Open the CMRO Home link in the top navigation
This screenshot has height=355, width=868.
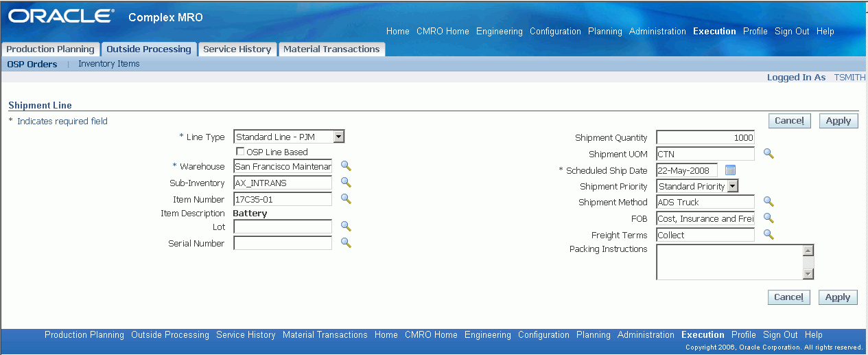[443, 31]
